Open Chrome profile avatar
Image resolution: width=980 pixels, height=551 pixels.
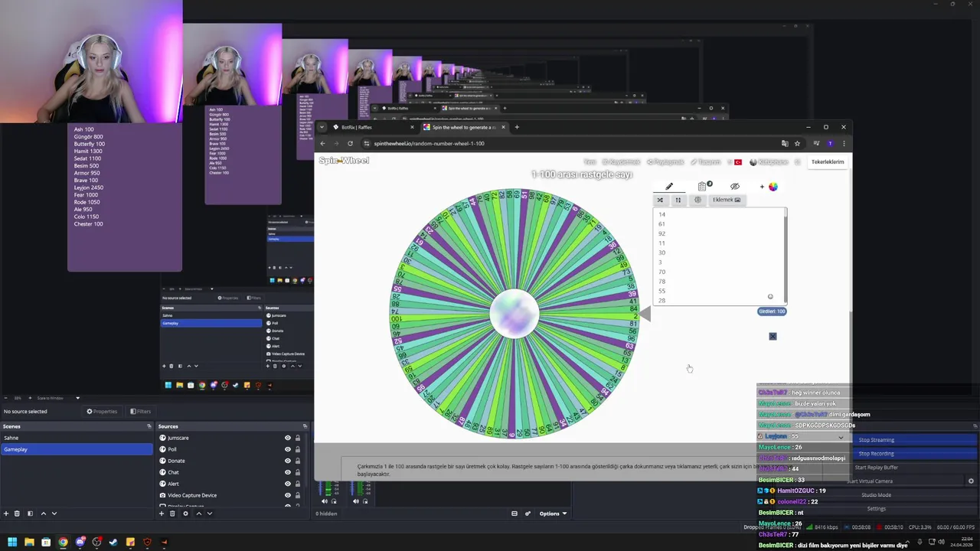click(x=830, y=143)
